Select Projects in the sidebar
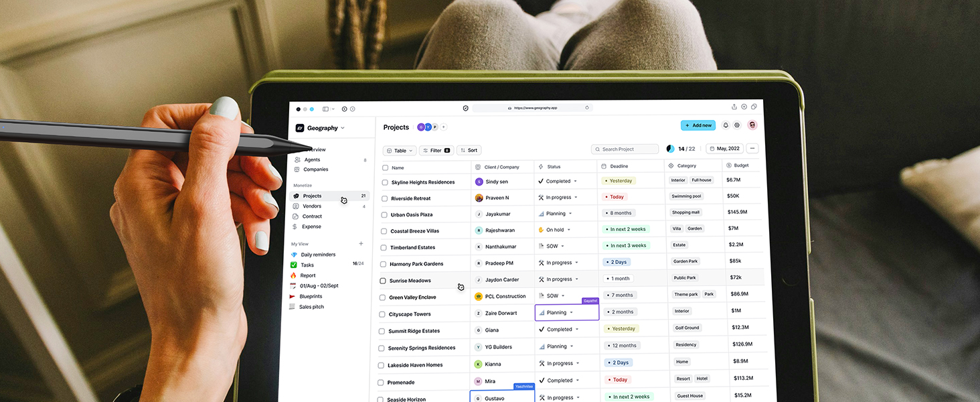The image size is (980, 402). [329, 196]
